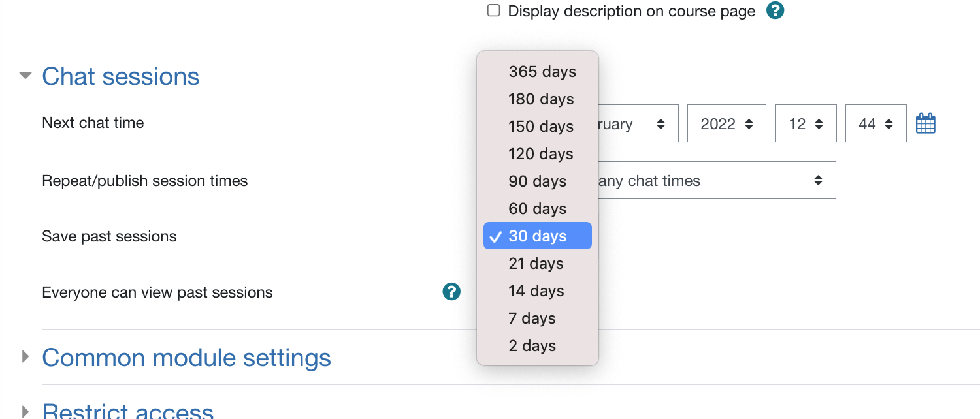
Task: Click help icon beside Display description option
Action: point(775,10)
